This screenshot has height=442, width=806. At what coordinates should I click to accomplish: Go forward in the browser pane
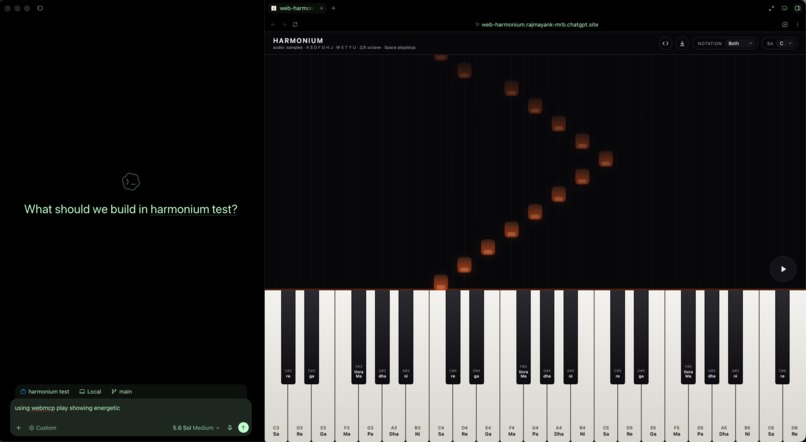(x=284, y=24)
